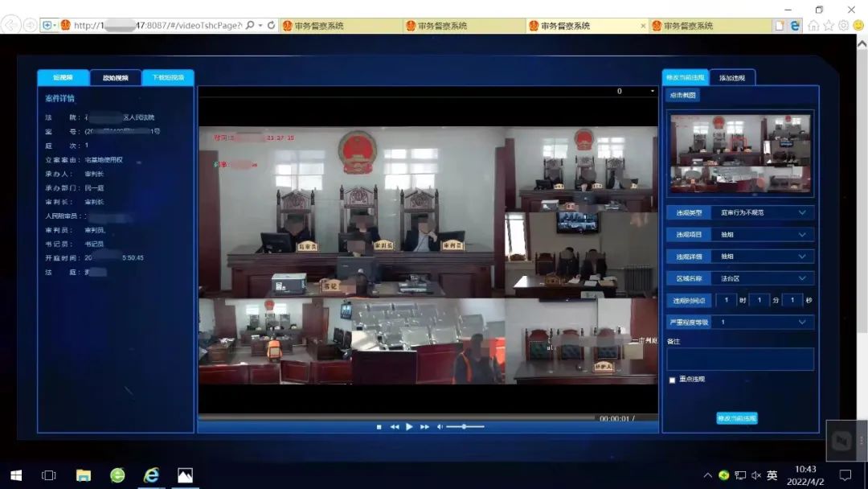868x489 pixels.
Task: Open File Explorer from taskbar
Action: tap(84, 475)
